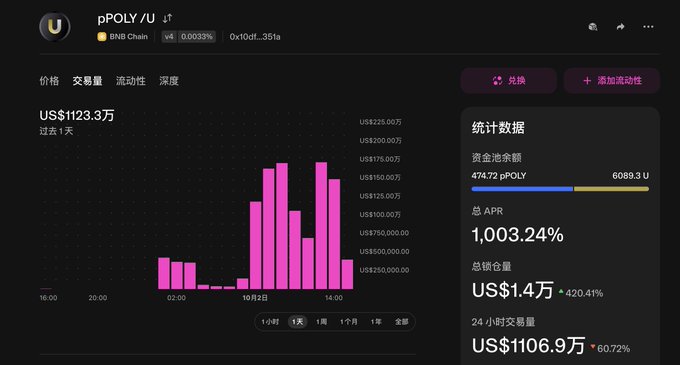The width and height of the screenshot is (680, 365).
Task: Switch to the 价格 tab
Action: (49, 81)
